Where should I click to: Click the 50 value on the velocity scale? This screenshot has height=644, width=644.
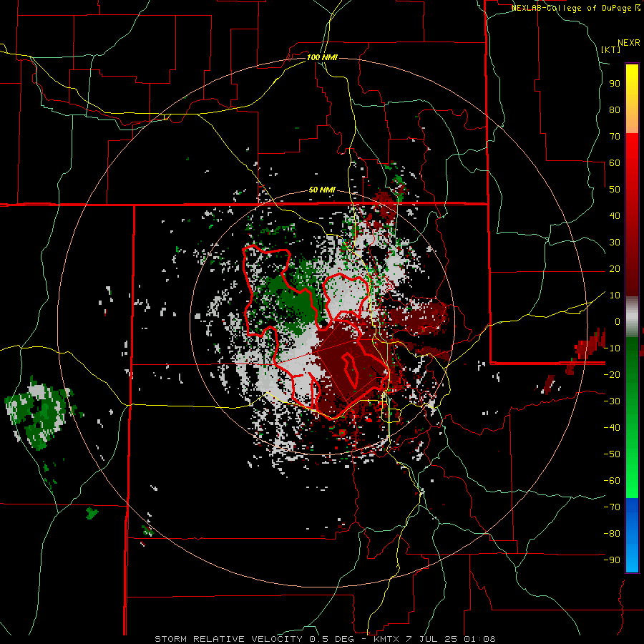tap(615, 190)
